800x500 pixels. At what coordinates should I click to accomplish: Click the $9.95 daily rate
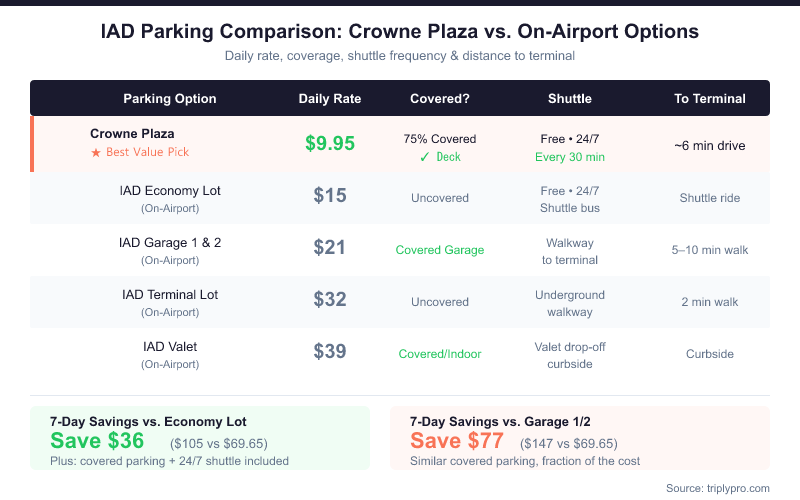click(x=330, y=143)
